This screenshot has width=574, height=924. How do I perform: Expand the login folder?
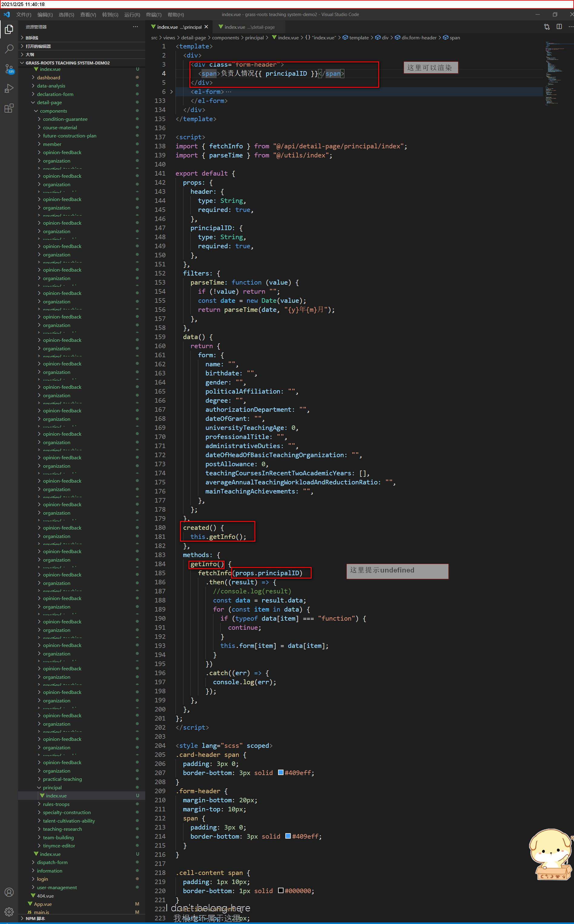tap(82, 879)
